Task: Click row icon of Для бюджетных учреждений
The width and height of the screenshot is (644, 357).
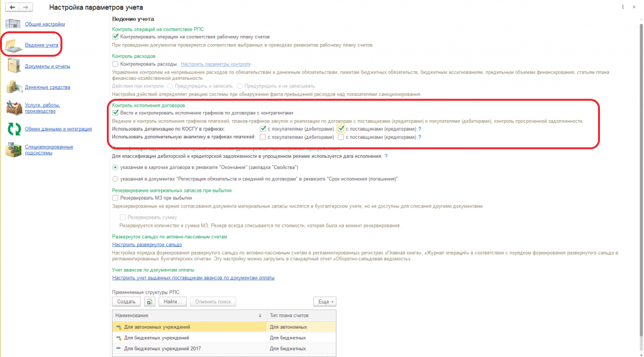Action: click(x=119, y=338)
